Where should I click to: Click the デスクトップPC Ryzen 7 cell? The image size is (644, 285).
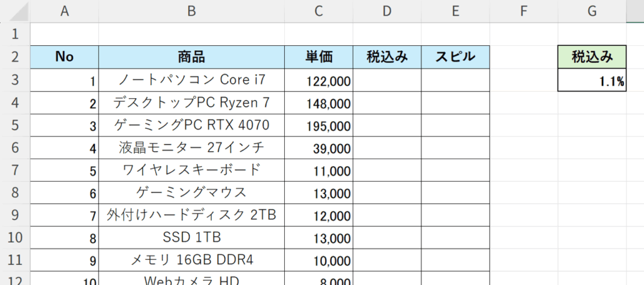click(x=191, y=103)
